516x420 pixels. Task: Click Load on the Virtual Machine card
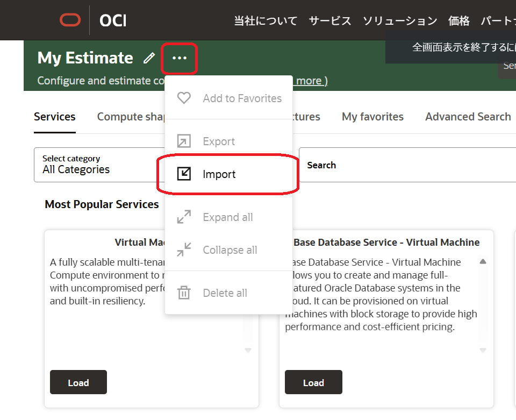(x=78, y=382)
